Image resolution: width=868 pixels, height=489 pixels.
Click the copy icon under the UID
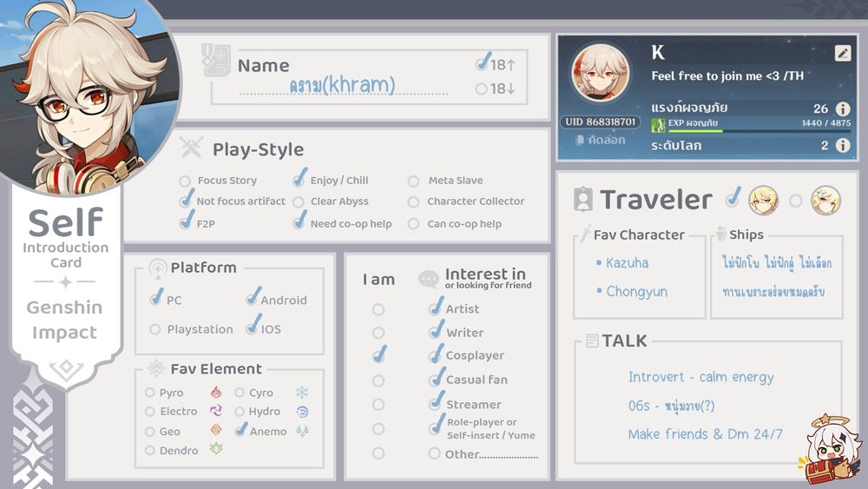(x=580, y=140)
